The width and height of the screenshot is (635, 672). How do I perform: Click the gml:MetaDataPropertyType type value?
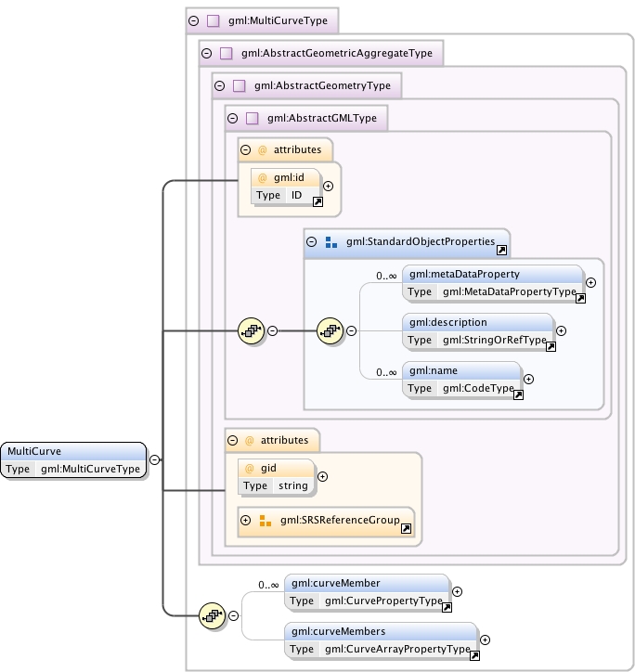(x=510, y=291)
